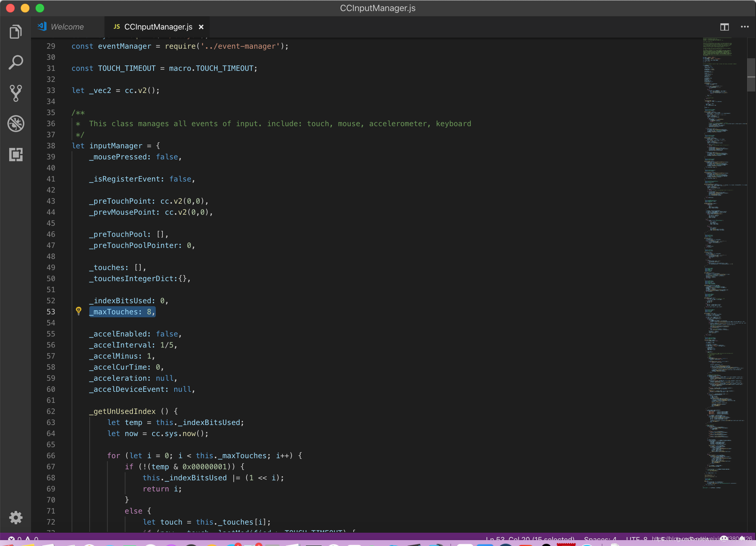Click 'let temp' declaration on line 63
756x546 pixels.
[x=124, y=422]
